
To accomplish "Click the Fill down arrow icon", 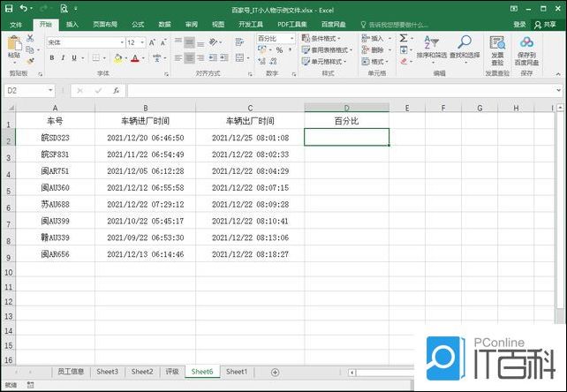I will pos(404,49).
